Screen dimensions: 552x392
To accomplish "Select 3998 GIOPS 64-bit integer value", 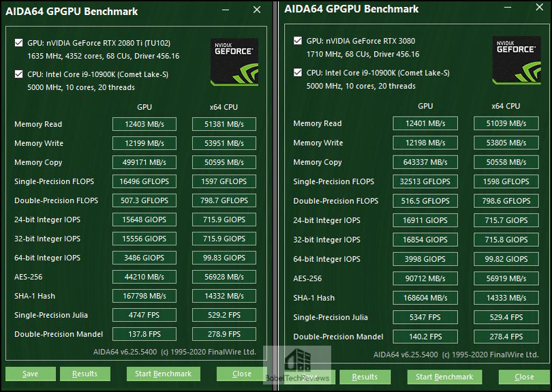I will (425, 259).
